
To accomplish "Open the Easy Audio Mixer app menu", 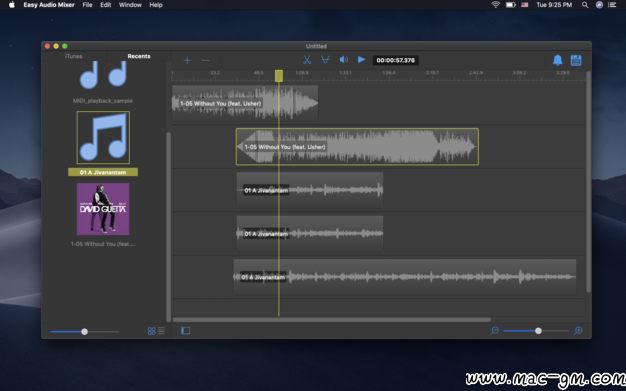I will tap(49, 5).
